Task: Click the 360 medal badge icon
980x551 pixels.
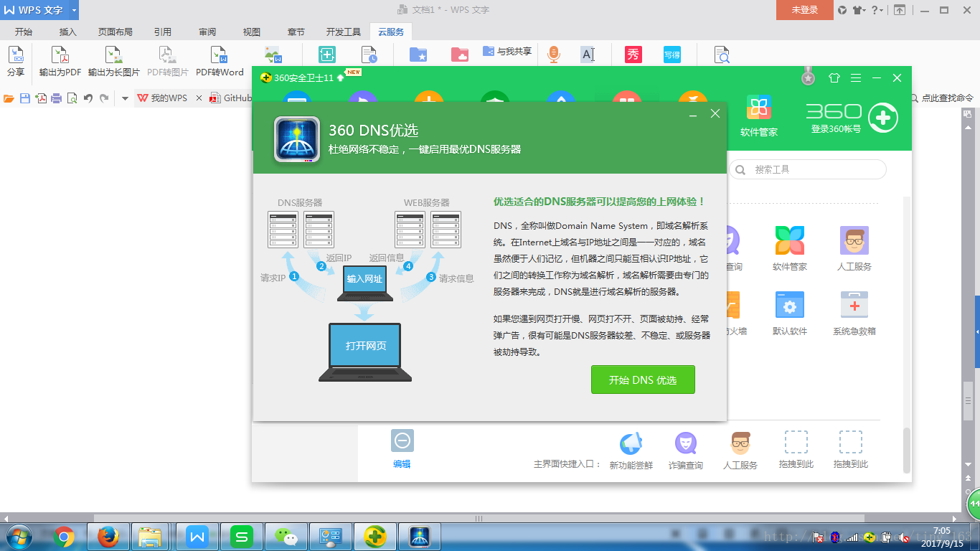Action: point(809,76)
